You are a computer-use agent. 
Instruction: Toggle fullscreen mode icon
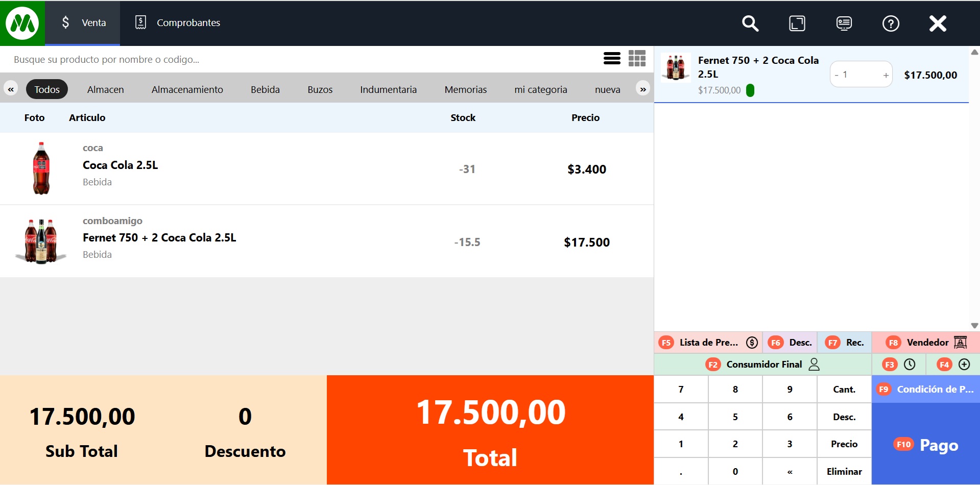[x=797, y=23]
